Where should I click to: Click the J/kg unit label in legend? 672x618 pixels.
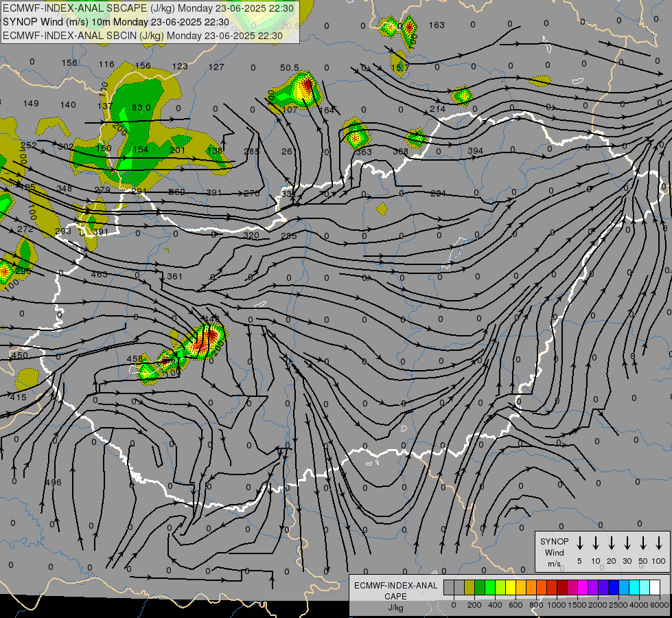pyautogui.click(x=395, y=608)
